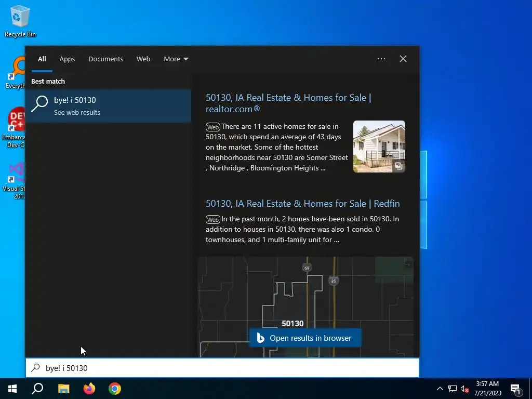Switch to the Web tab

point(143,59)
